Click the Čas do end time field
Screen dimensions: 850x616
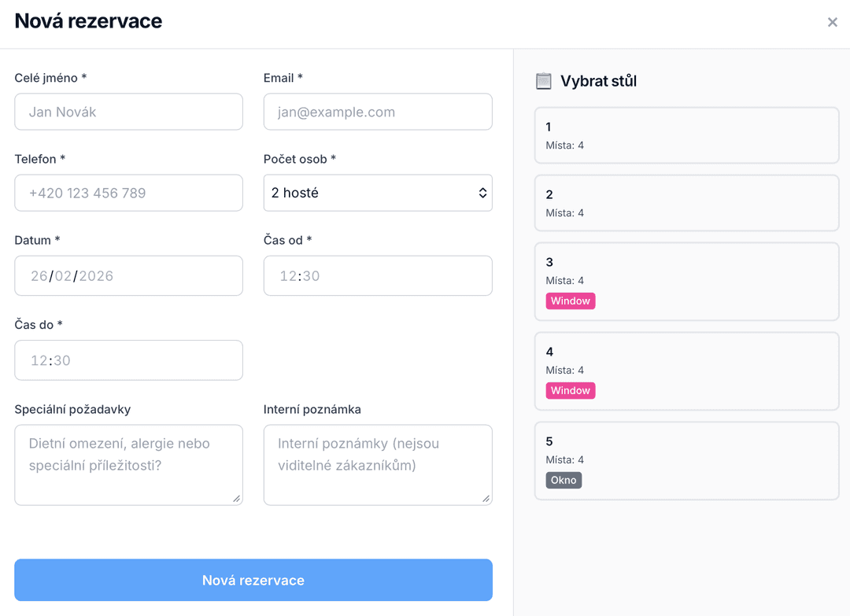click(x=128, y=360)
